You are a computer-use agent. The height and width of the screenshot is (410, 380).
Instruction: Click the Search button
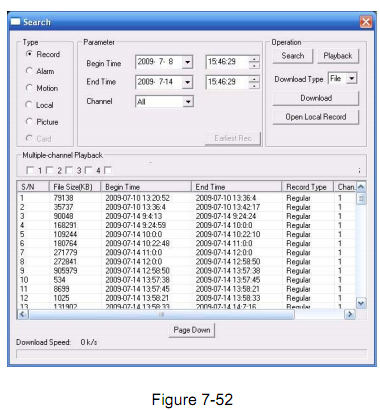pyautogui.click(x=293, y=56)
